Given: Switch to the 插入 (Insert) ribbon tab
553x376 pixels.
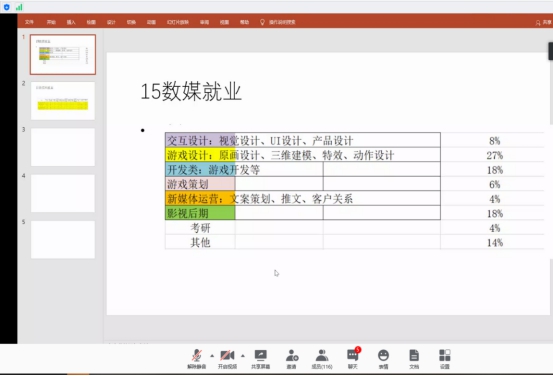Looking at the screenshot, I should click(x=71, y=22).
